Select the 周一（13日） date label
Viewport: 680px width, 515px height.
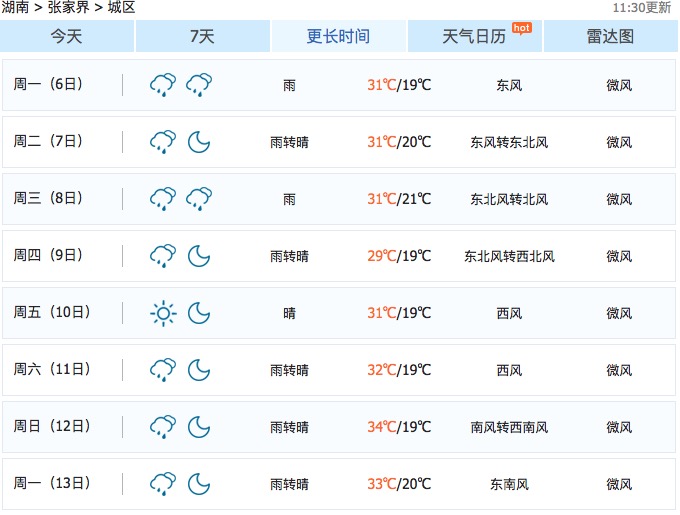coord(52,483)
